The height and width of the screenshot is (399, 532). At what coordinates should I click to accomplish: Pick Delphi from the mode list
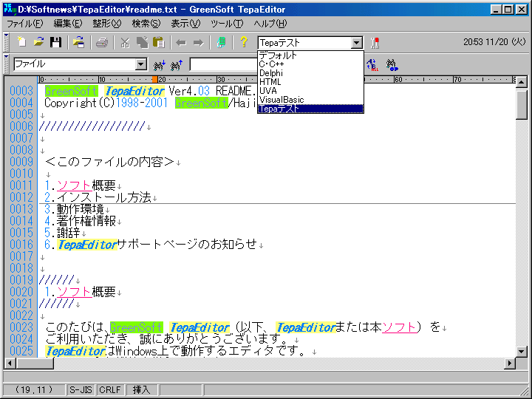point(310,73)
